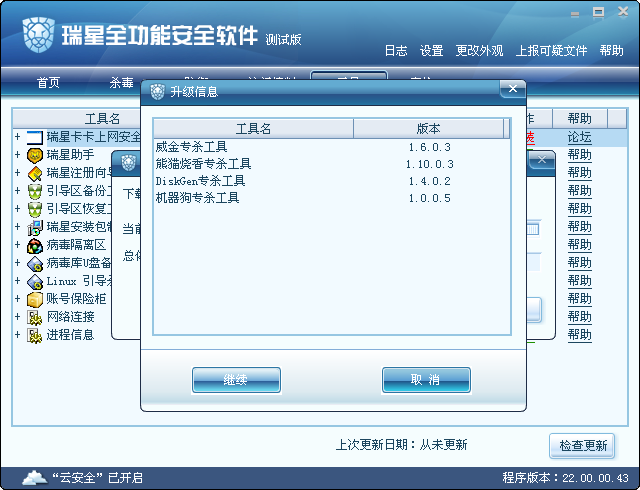Expand the 网络连接 row

coord(18,316)
